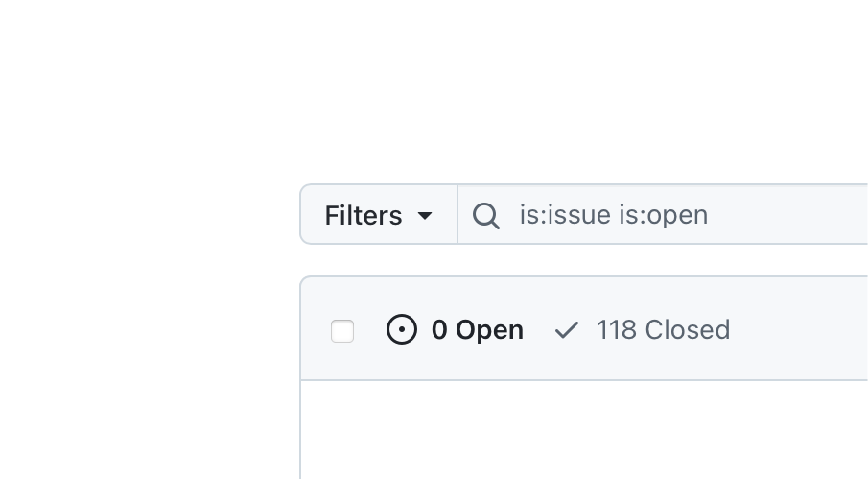The height and width of the screenshot is (479, 868).
Task: Open the Filters dropdown menu
Action: click(379, 215)
